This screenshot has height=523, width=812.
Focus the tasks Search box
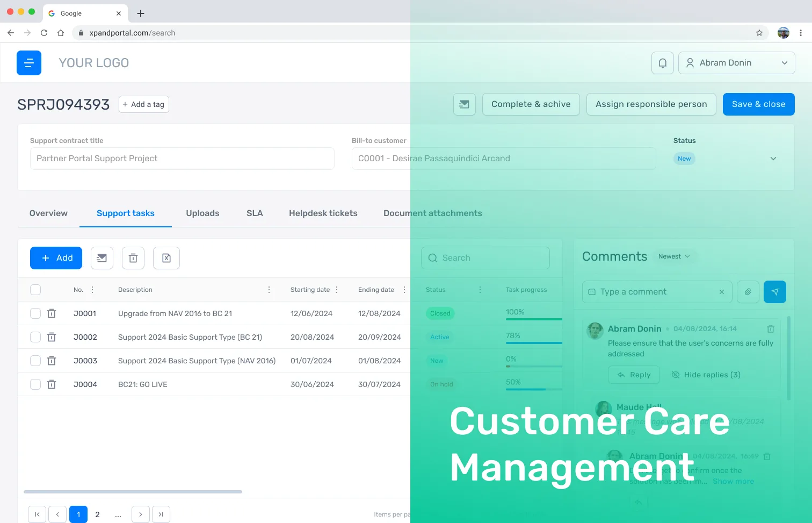485,258
